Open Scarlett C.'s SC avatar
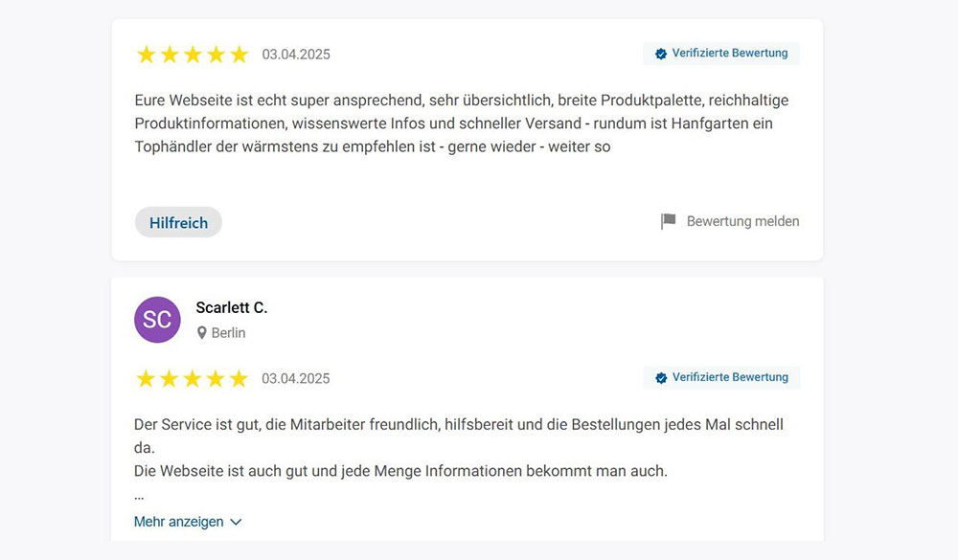958x560 pixels. click(157, 320)
